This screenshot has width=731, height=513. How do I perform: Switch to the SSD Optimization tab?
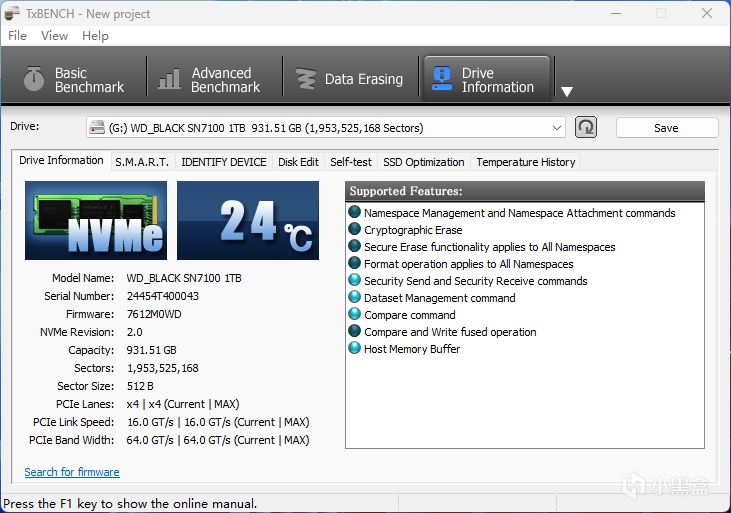tap(424, 162)
